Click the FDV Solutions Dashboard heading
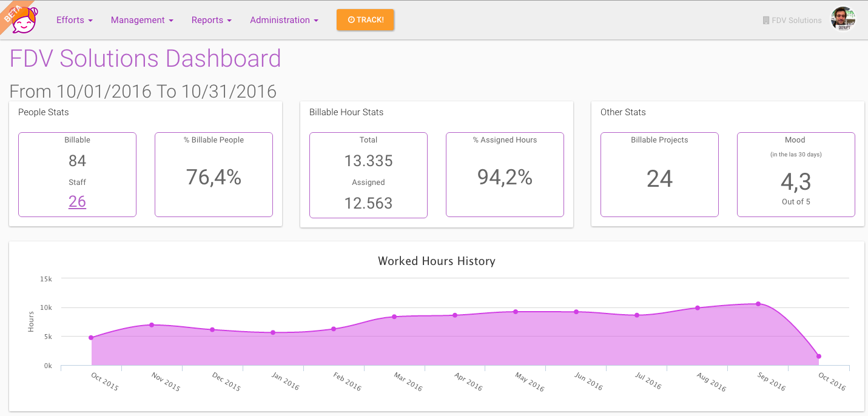Screen dimensions: 868x416 [x=146, y=59]
